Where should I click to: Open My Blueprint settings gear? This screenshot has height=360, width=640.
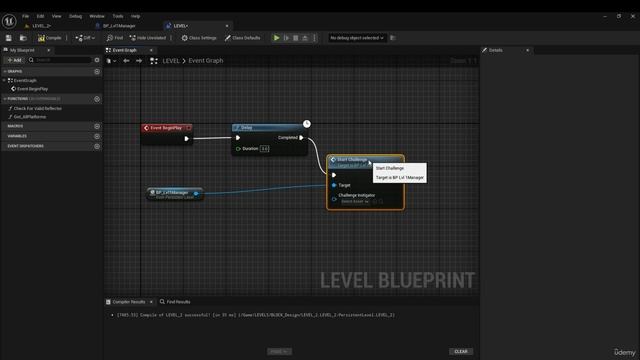pyautogui.click(x=97, y=60)
